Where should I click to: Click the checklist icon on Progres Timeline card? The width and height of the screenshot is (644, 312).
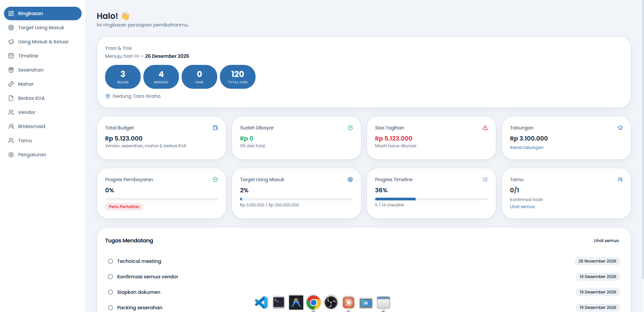pyautogui.click(x=485, y=180)
